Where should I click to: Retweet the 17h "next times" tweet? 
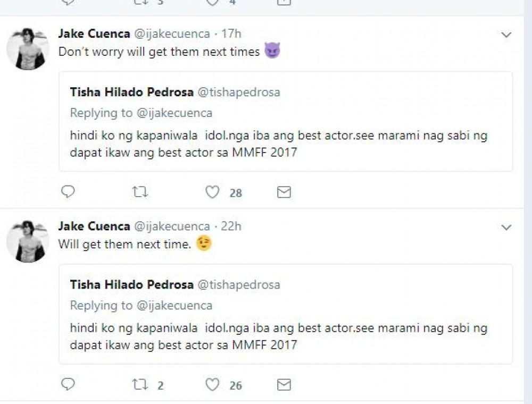(x=139, y=192)
